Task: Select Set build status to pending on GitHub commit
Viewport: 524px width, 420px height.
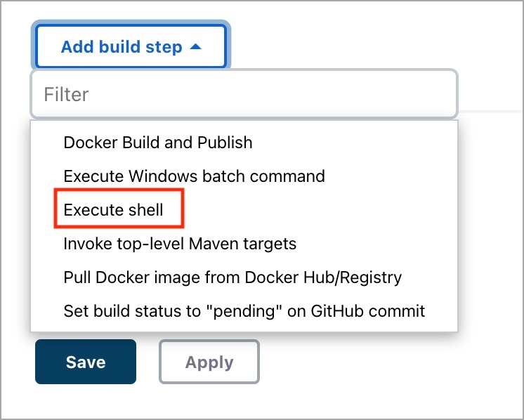Action: pos(244,311)
